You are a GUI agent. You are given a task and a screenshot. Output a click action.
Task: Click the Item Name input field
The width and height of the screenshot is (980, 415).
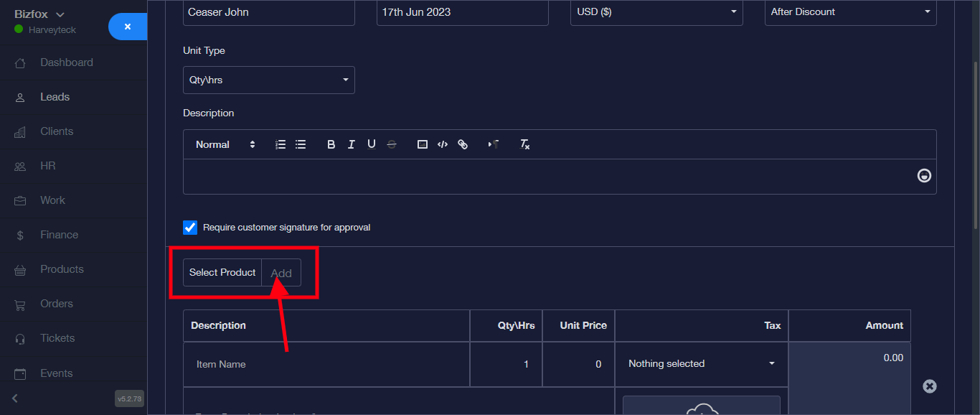tap(326, 364)
